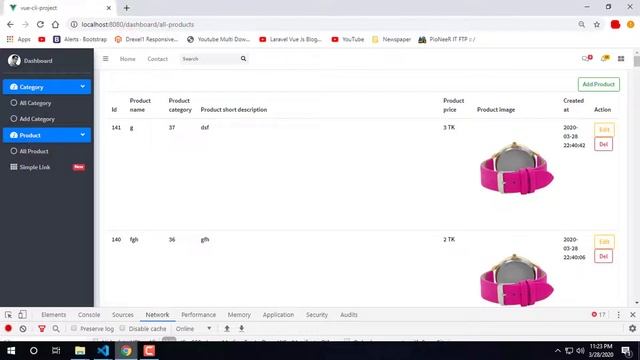The height and width of the screenshot is (360, 640).
Task: Select the inspect element cursor icon
Action: pyautogui.click(x=8, y=315)
